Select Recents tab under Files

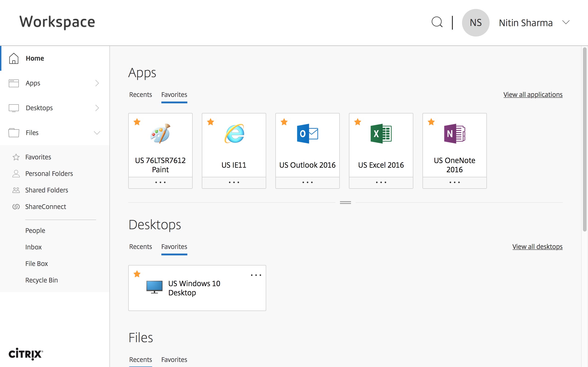click(140, 359)
